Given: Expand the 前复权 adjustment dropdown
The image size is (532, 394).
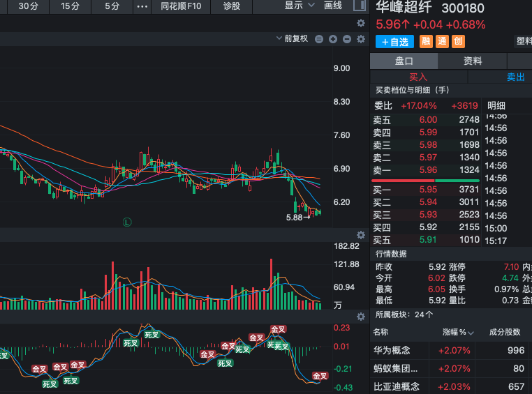Looking at the screenshot, I should 292,38.
